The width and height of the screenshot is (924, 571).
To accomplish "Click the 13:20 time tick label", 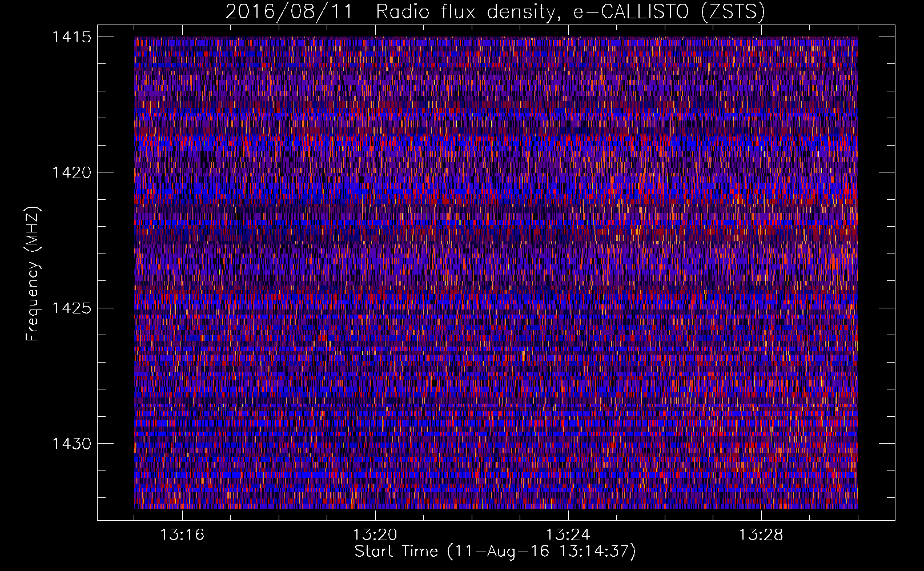I will click(x=375, y=535).
